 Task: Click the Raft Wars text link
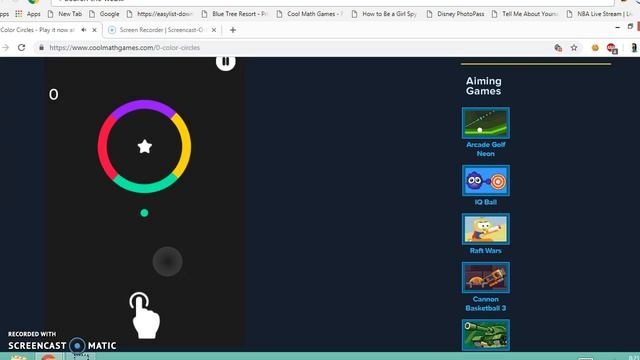tap(485, 251)
